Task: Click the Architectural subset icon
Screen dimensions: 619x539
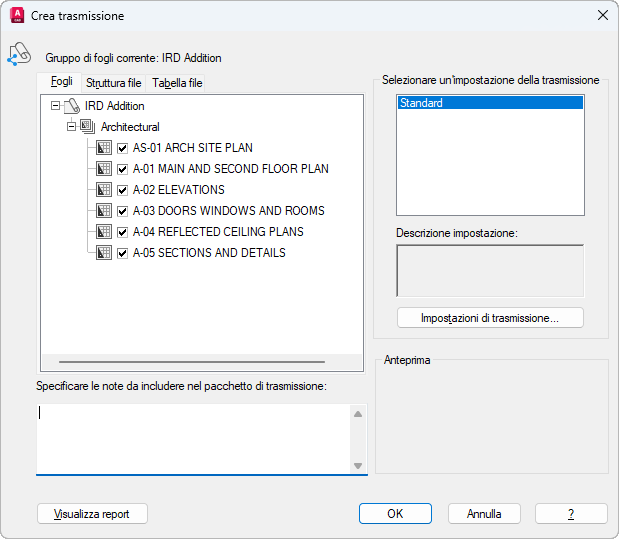Action: click(x=87, y=127)
